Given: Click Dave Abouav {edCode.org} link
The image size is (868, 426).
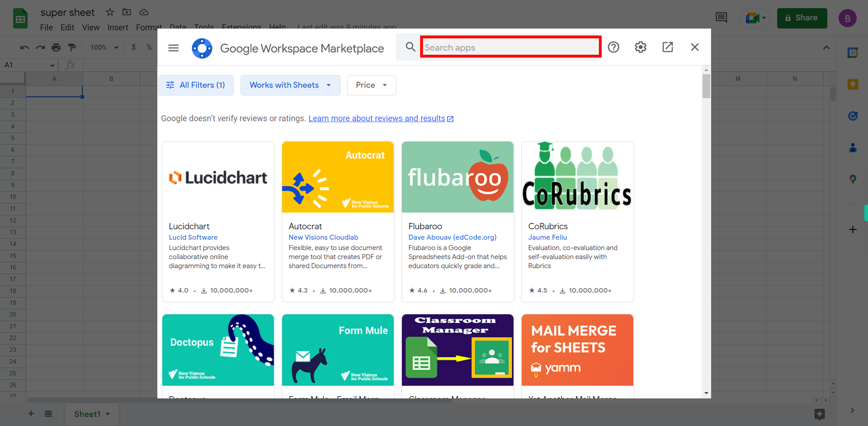Looking at the screenshot, I should [453, 237].
